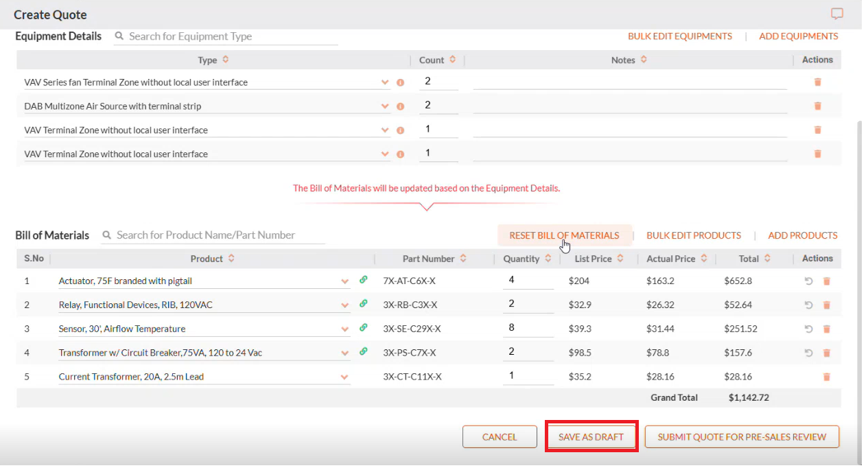Edit quantity field for Current Transformer row
868x468 pixels.
[x=528, y=377]
